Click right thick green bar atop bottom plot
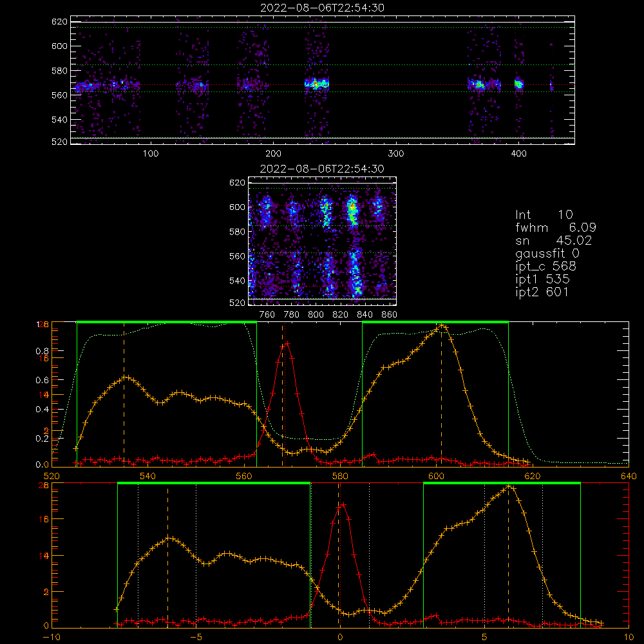Screen dimensions: 644x644 coord(502,483)
